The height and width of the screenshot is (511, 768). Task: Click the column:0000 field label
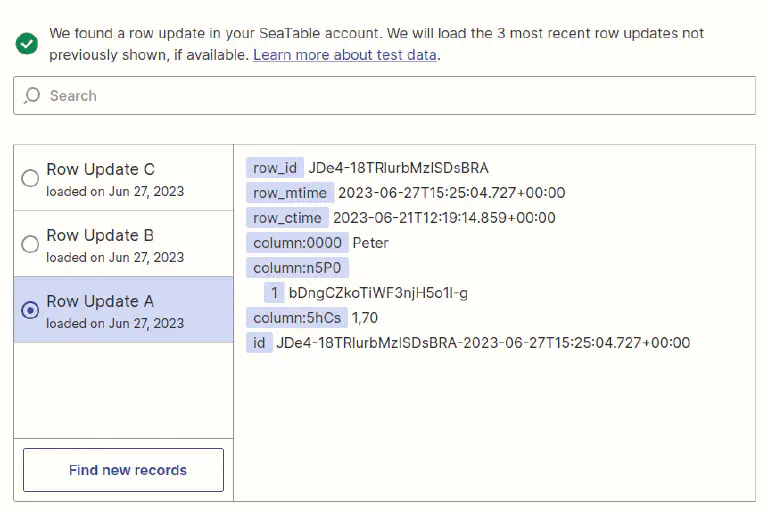tap(297, 243)
